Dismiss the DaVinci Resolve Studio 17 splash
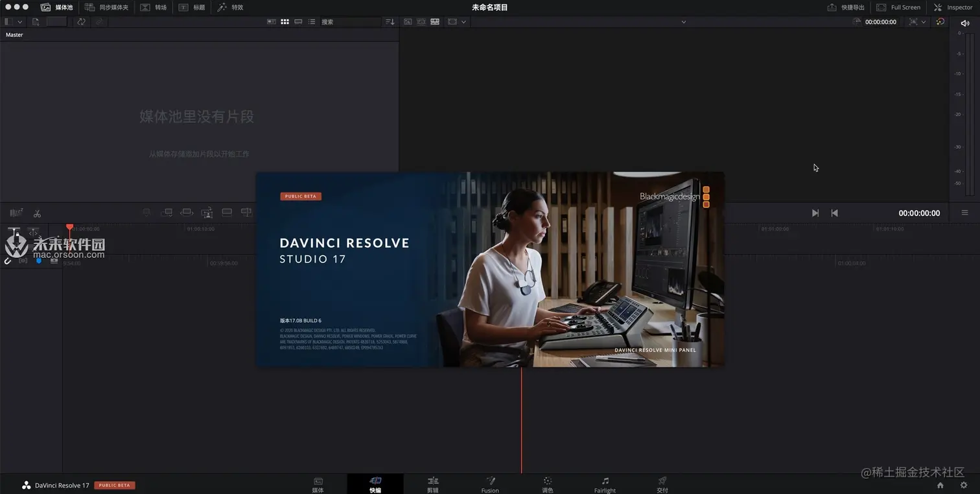The image size is (980, 494). 490,269
